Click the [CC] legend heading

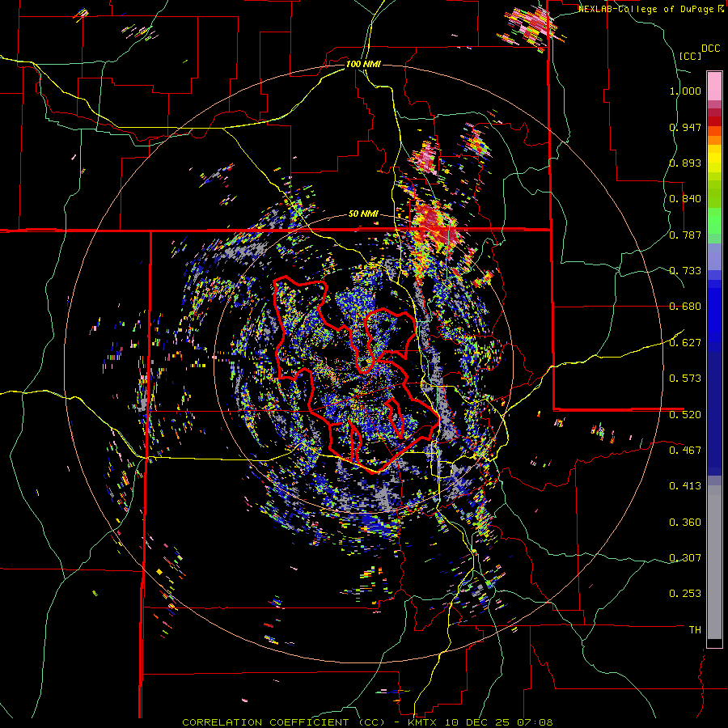690,56
